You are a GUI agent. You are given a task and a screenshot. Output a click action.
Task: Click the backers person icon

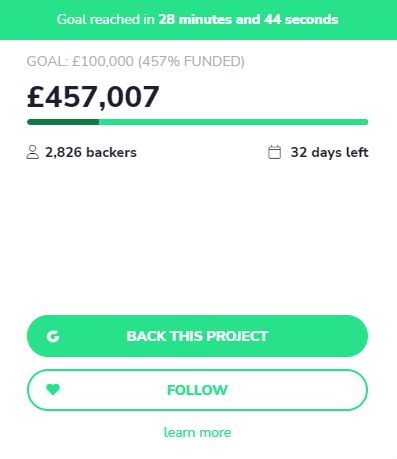32,152
